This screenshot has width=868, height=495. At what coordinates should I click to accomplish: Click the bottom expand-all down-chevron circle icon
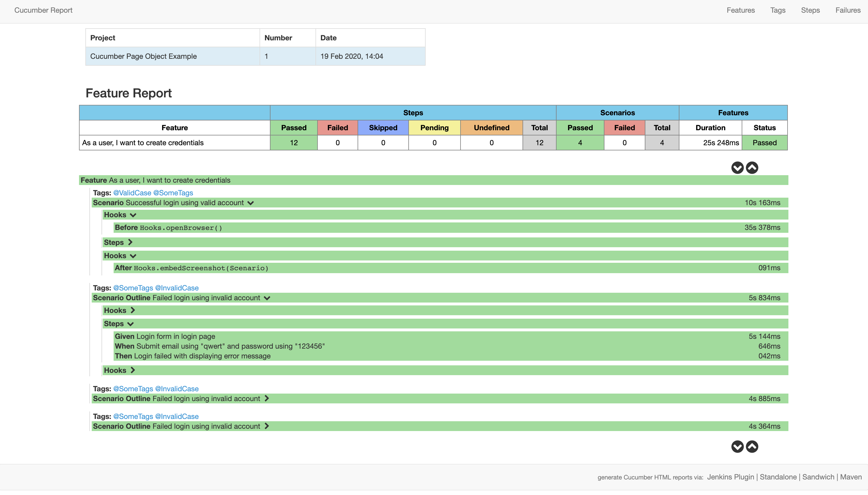coord(737,446)
